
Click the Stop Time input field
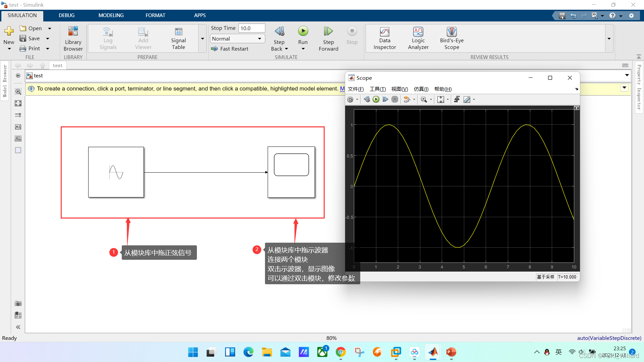(252, 28)
